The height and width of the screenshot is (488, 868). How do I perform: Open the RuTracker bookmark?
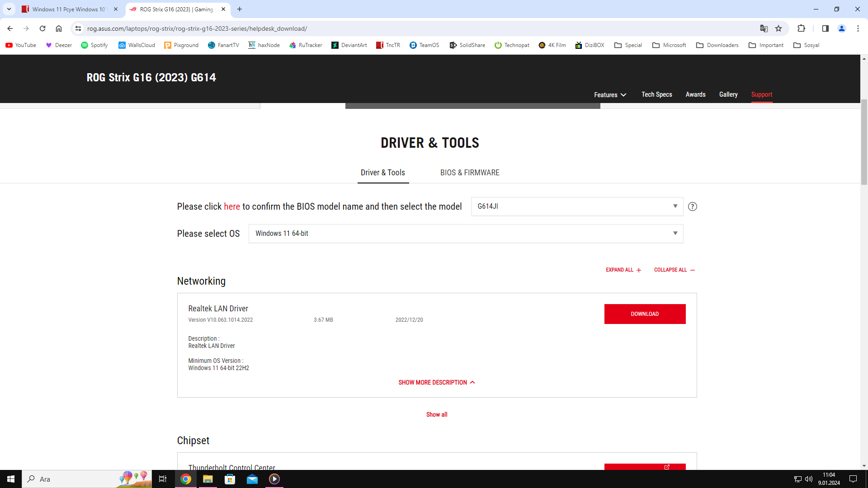click(306, 45)
